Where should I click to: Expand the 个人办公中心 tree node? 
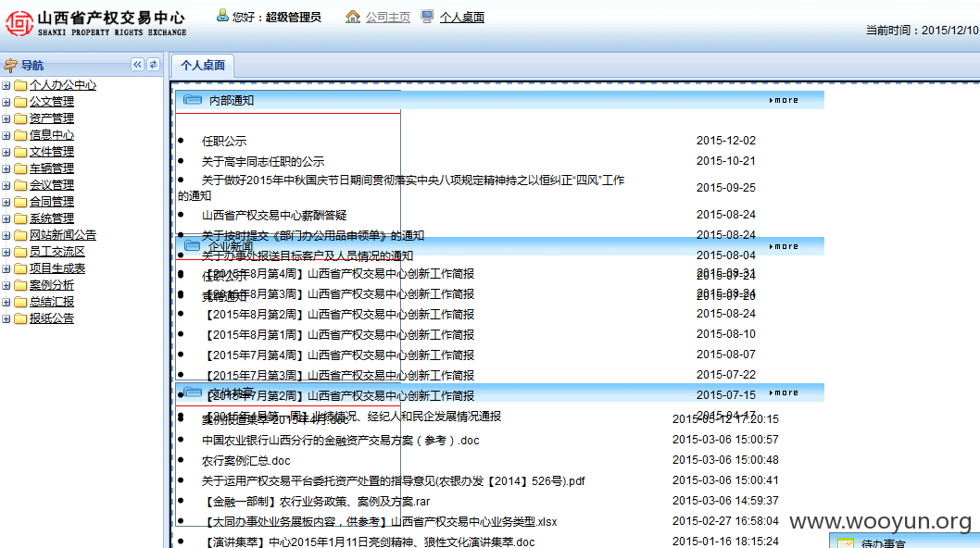click(x=6, y=85)
